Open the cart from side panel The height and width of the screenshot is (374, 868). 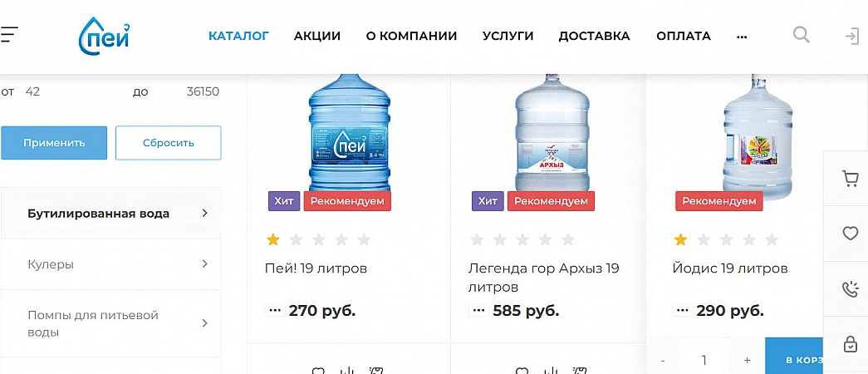click(850, 179)
